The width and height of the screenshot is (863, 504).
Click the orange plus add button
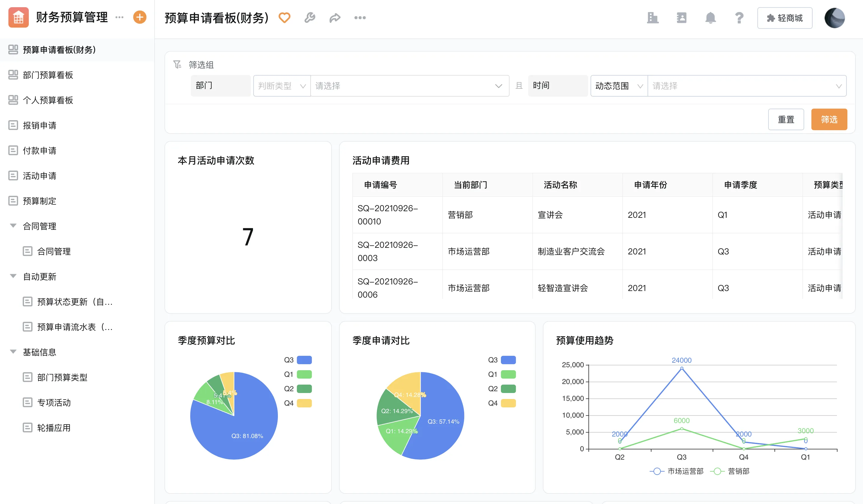[x=139, y=17]
